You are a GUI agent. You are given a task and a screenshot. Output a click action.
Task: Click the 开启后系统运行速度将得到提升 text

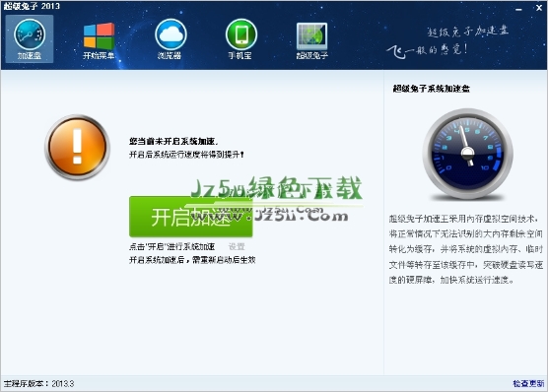point(186,154)
